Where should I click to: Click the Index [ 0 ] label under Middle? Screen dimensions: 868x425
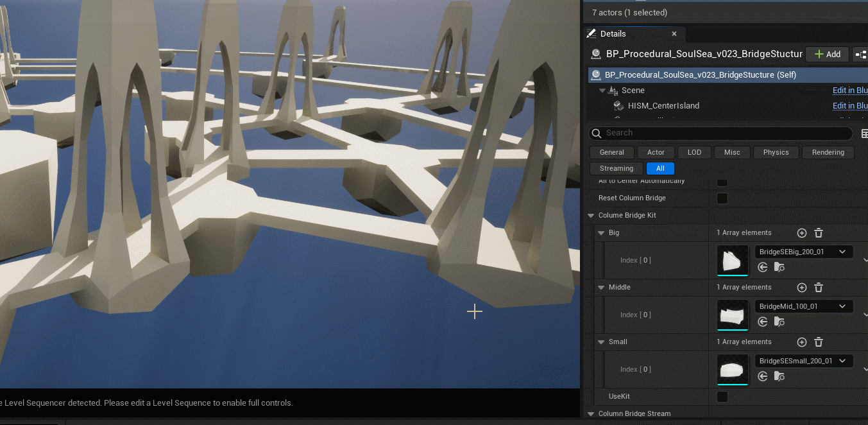click(636, 315)
